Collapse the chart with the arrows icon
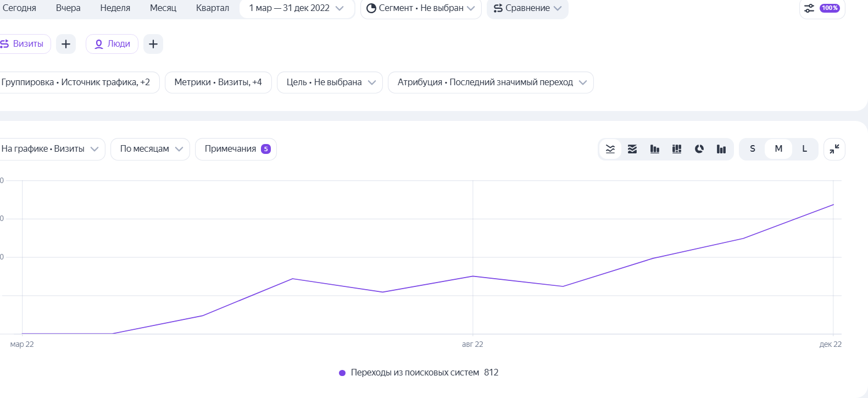This screenshot has height=398, width=868. pyautogui.click(x=834, y=149)
